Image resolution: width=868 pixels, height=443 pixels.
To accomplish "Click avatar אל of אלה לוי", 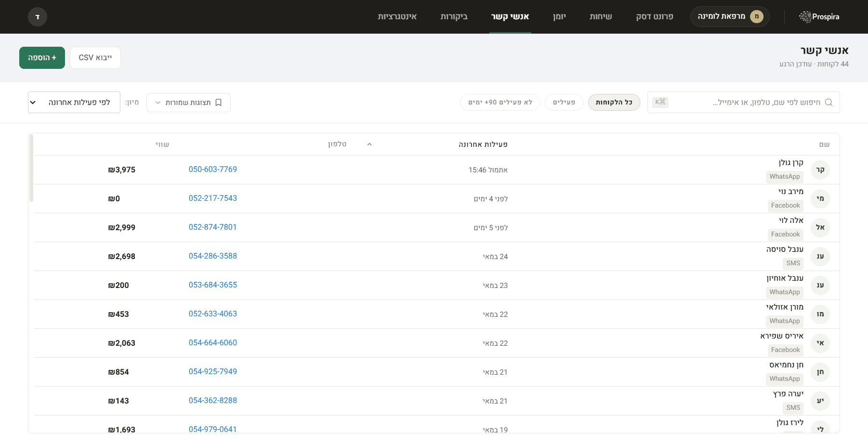I will 820,227.
